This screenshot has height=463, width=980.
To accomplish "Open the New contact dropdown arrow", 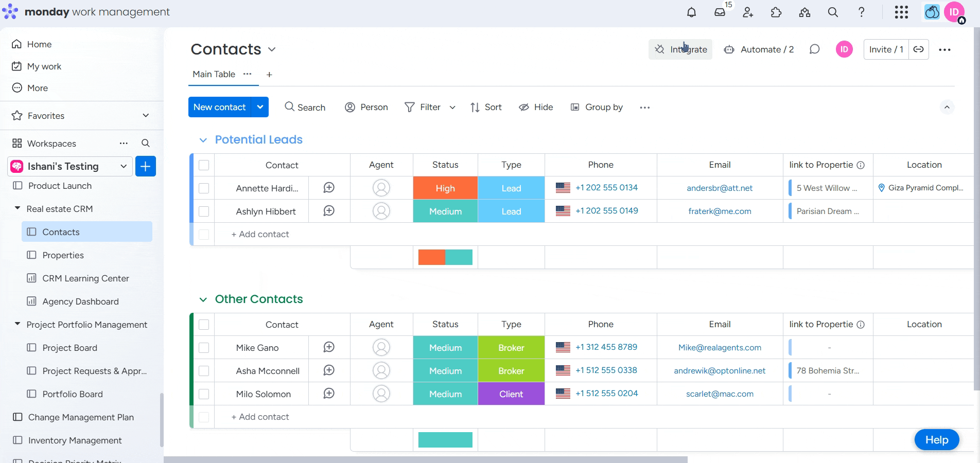I will (260, 107).
